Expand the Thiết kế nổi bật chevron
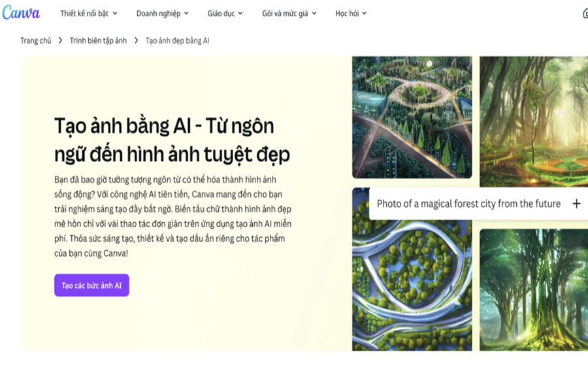This screenshot has width=588, height=392. click(x=115, y=13)
